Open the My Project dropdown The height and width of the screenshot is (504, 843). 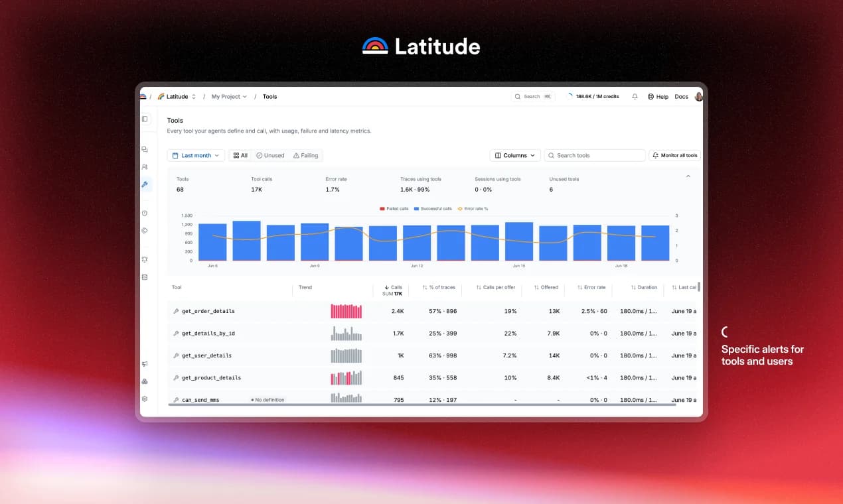tap(229, 96)
